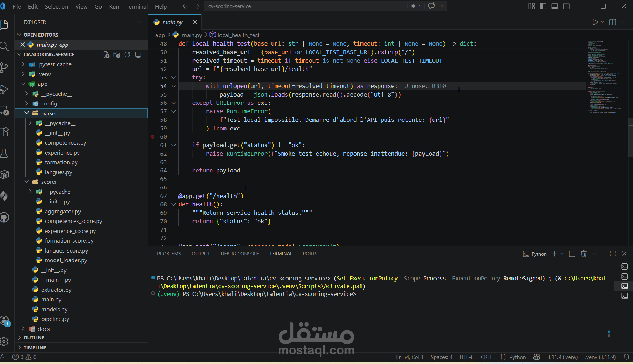Viewport: 633px width, 364px height.
Task: Open Run and Debug view
Action: point(4,89)
